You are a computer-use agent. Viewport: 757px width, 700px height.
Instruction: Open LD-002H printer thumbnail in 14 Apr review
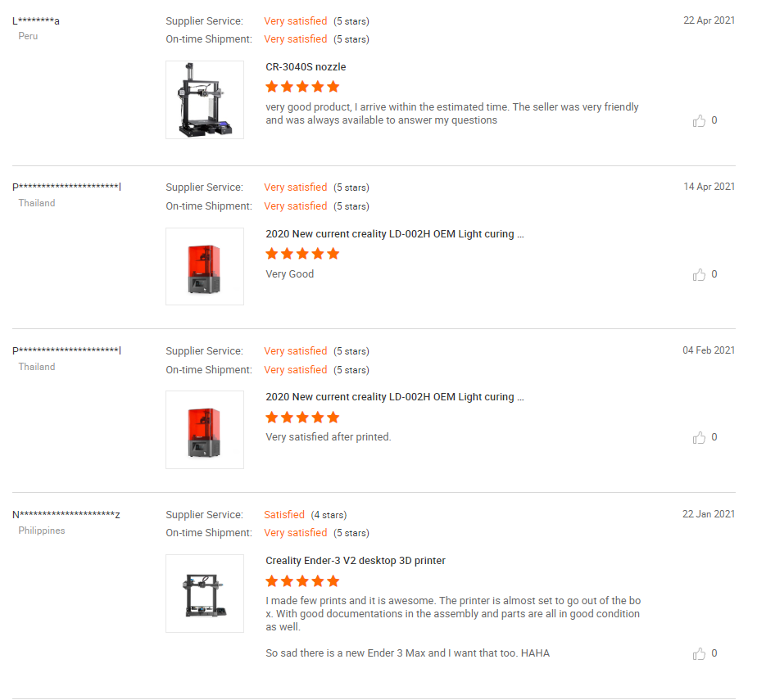pyautogui.click(x=205, y=266)
